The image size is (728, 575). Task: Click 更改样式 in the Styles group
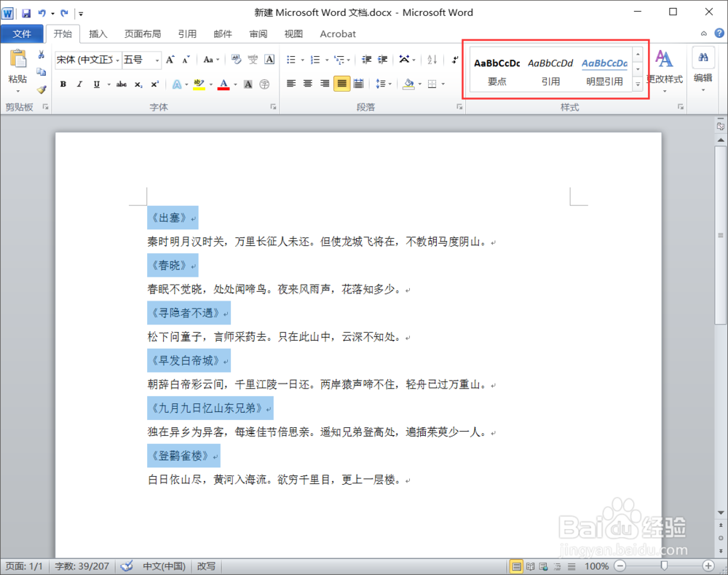point(665,69)
